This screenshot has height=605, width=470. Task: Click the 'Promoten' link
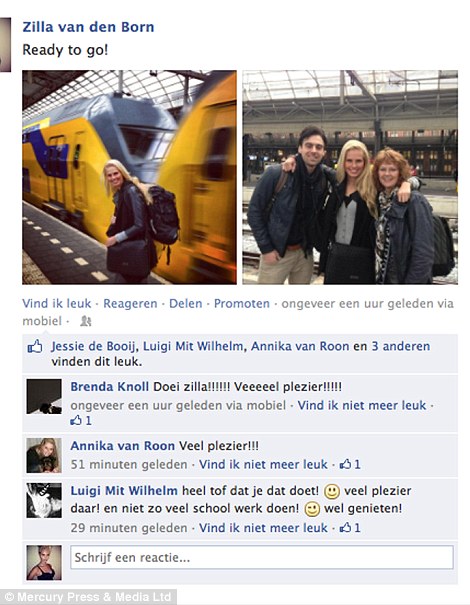pos(242,304)
